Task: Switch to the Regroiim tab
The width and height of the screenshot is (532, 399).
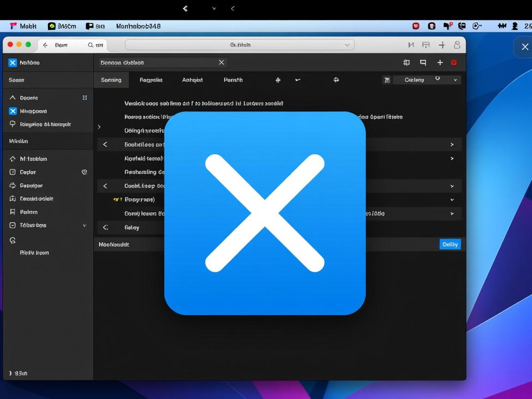Action: point(151,80)
